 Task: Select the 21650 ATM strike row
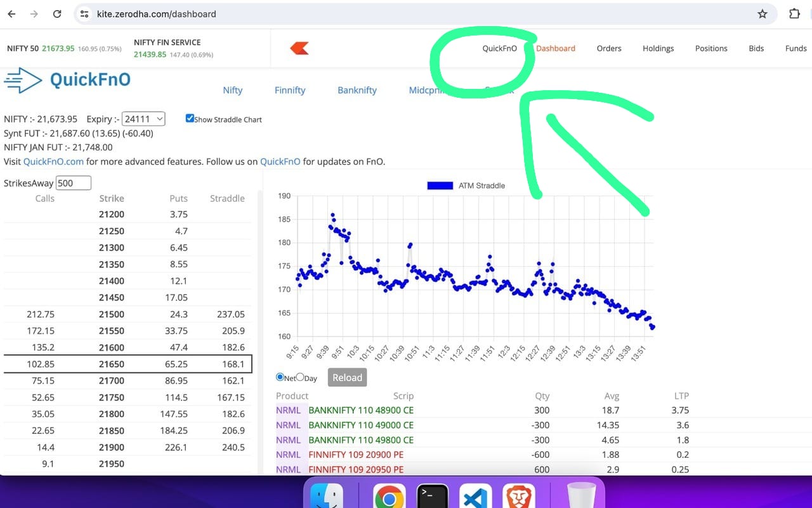(128, 364)
